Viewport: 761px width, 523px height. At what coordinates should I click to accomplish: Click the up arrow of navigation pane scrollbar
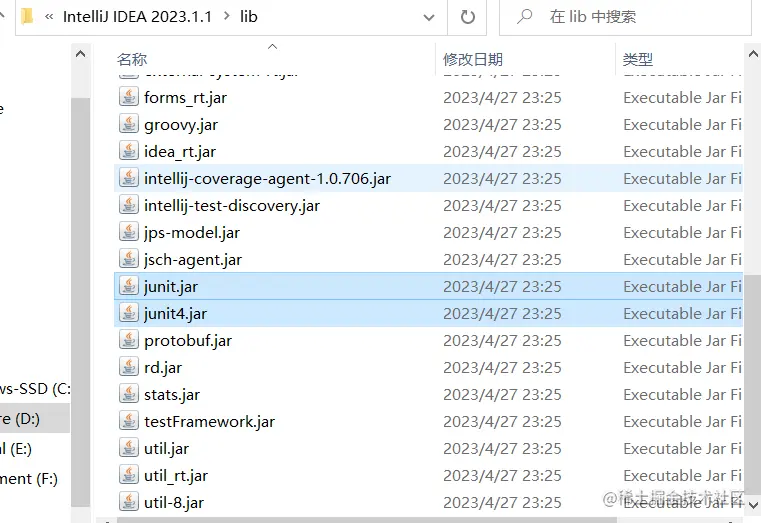81,53
